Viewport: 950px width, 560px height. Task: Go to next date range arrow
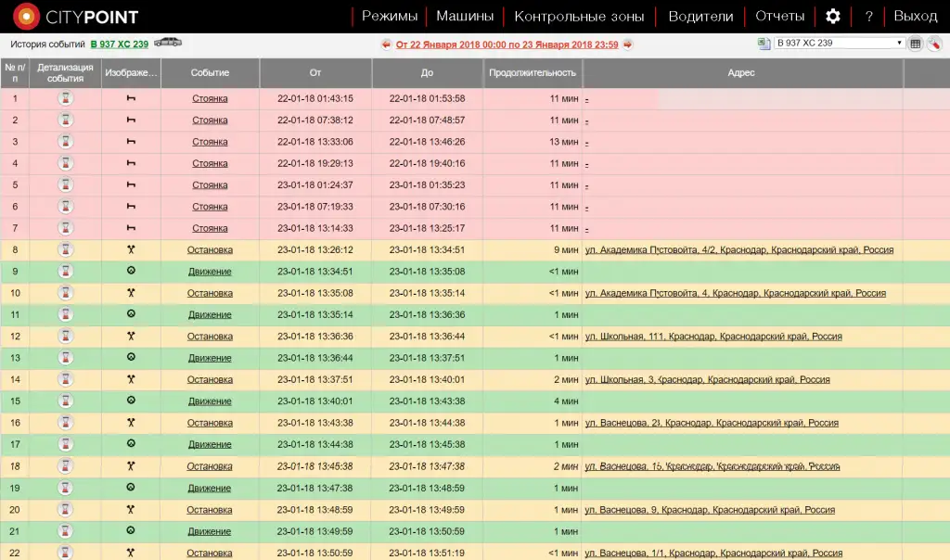coord(627,44)
